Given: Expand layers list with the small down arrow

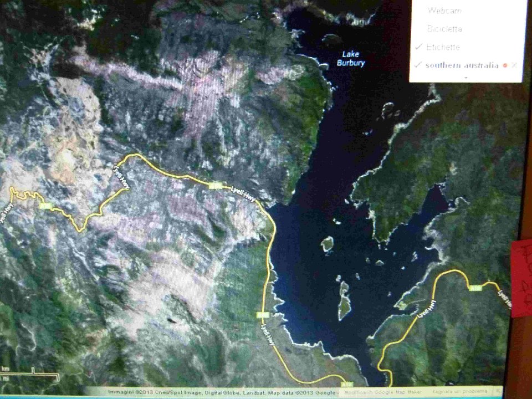Looking at the screenshot, I should (x=465, y=78).
